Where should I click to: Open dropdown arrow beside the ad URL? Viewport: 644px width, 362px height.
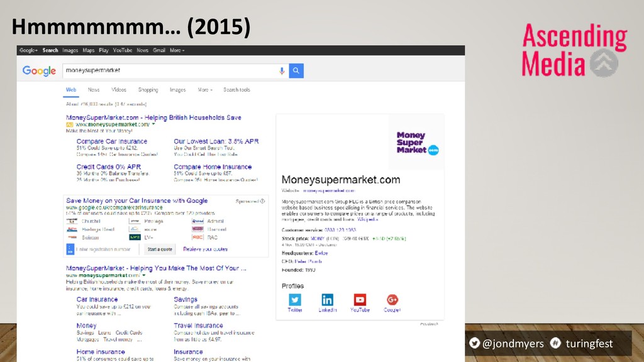tap(153, 124)
